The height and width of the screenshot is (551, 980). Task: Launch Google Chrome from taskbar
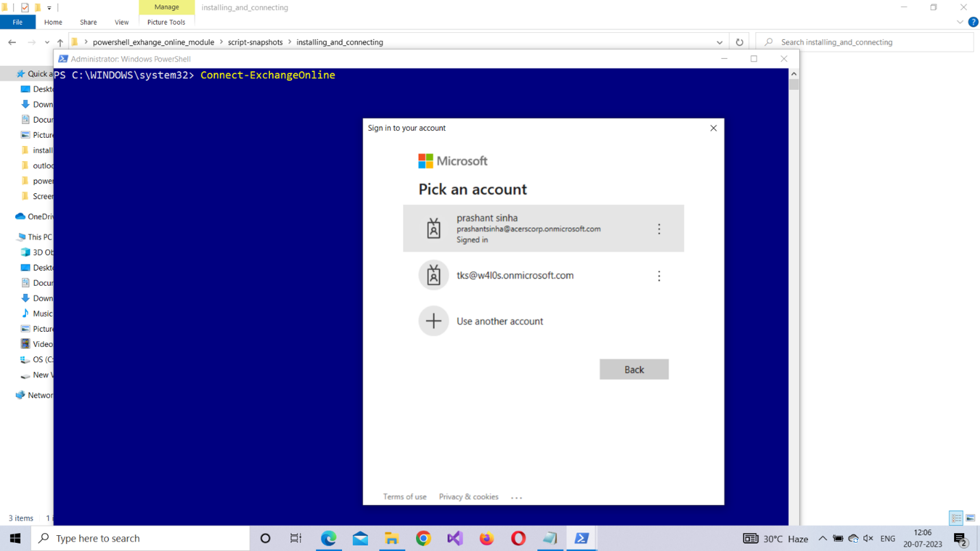click(x=423, y=539)
